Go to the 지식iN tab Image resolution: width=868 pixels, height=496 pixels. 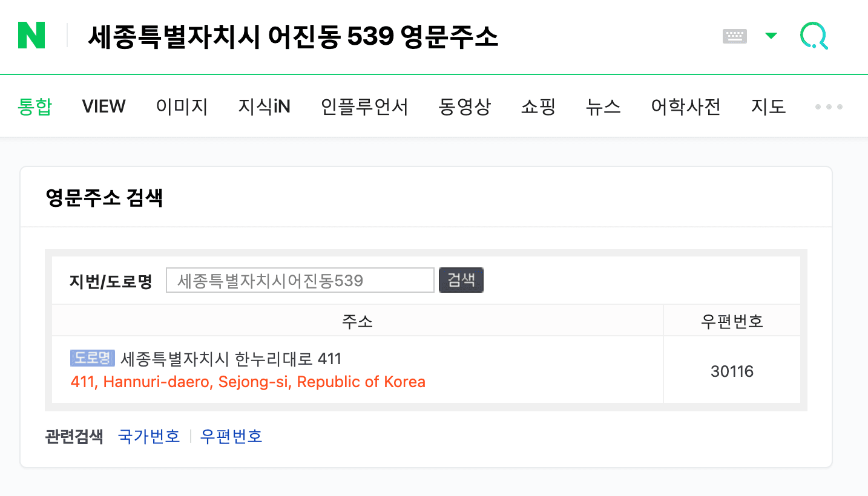(264, 107)
